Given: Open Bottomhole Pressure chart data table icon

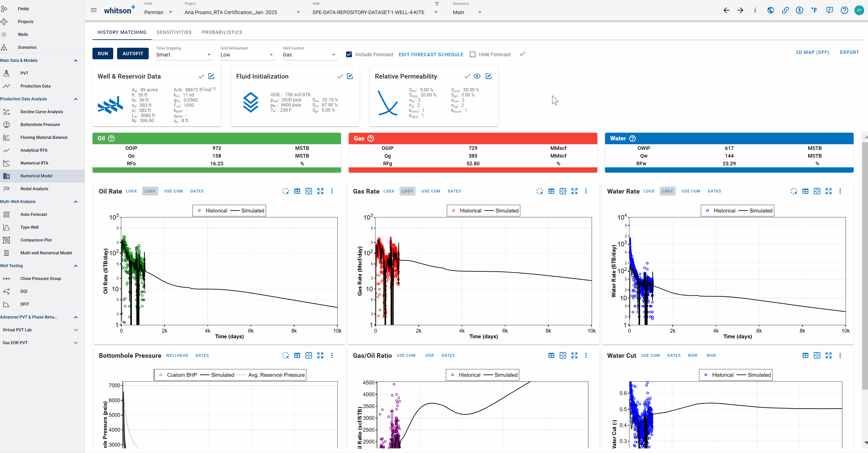Looking at the screenshot, I should (297, 356).
